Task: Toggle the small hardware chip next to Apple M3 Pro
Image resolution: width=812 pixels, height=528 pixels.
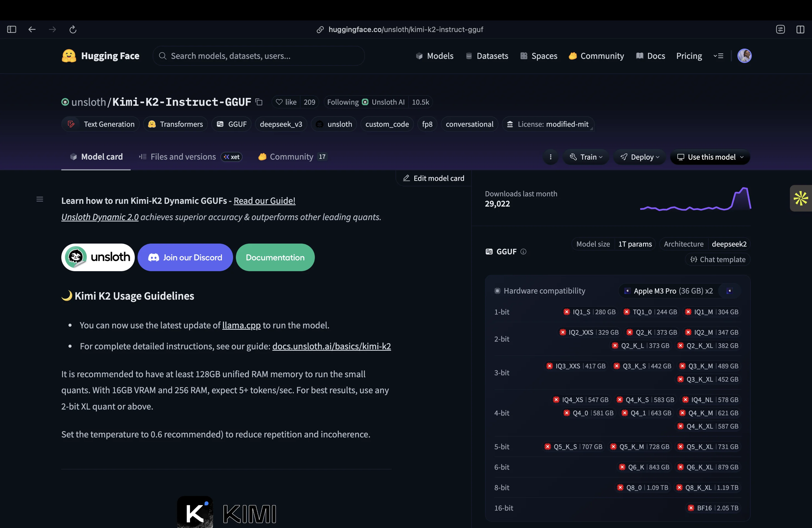Action: coord(729,291)
